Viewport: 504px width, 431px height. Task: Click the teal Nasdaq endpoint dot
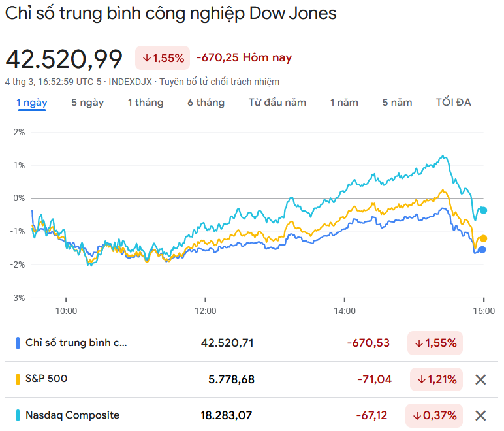pyautogui.click(x=483, y=210)
